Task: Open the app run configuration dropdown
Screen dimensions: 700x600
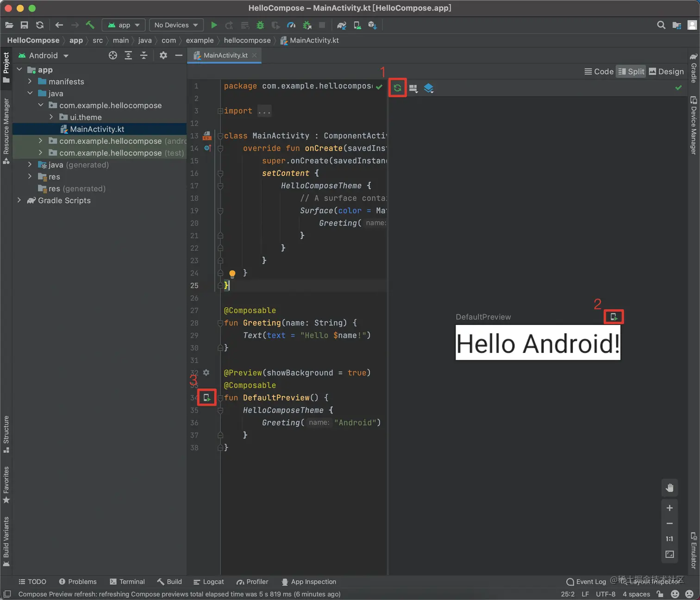Action: click(124, 25)
